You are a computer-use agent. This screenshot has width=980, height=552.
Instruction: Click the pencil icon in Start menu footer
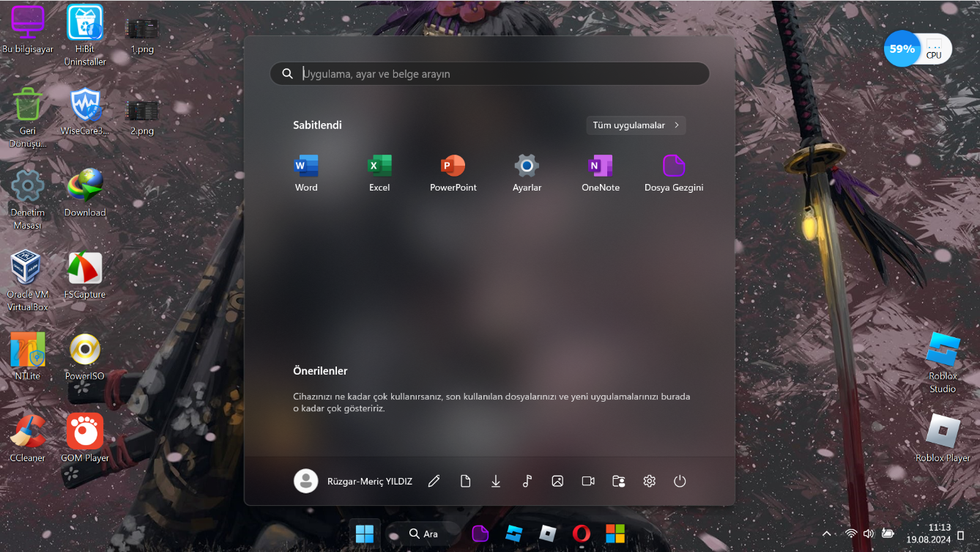pyautogui.click(x=434, y=481)
